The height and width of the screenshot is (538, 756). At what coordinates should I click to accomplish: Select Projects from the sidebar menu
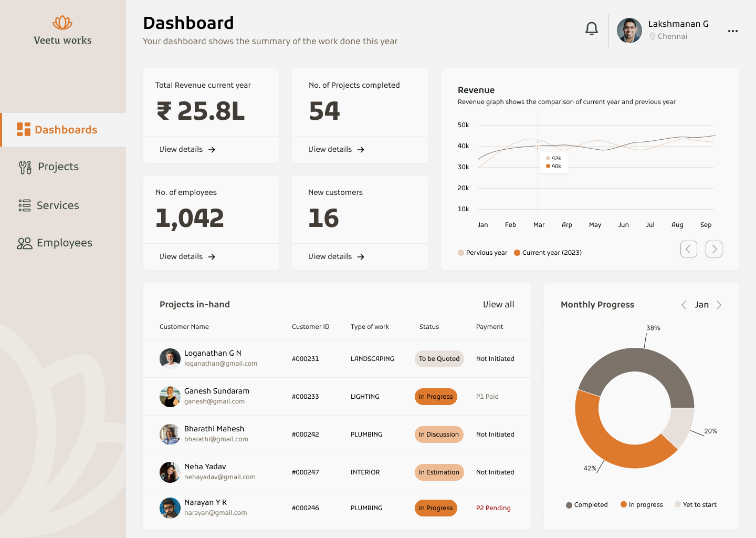click(x=58, y=167)
